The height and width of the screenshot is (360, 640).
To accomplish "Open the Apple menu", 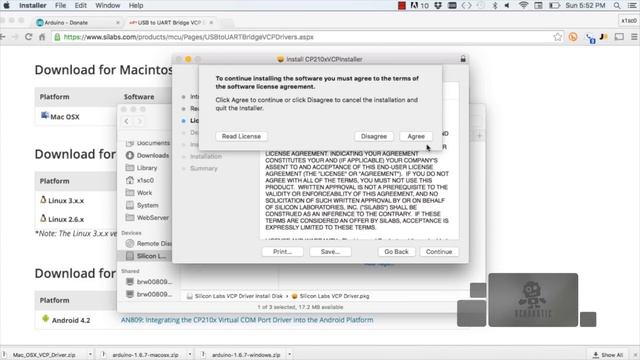I will [6, 5].
